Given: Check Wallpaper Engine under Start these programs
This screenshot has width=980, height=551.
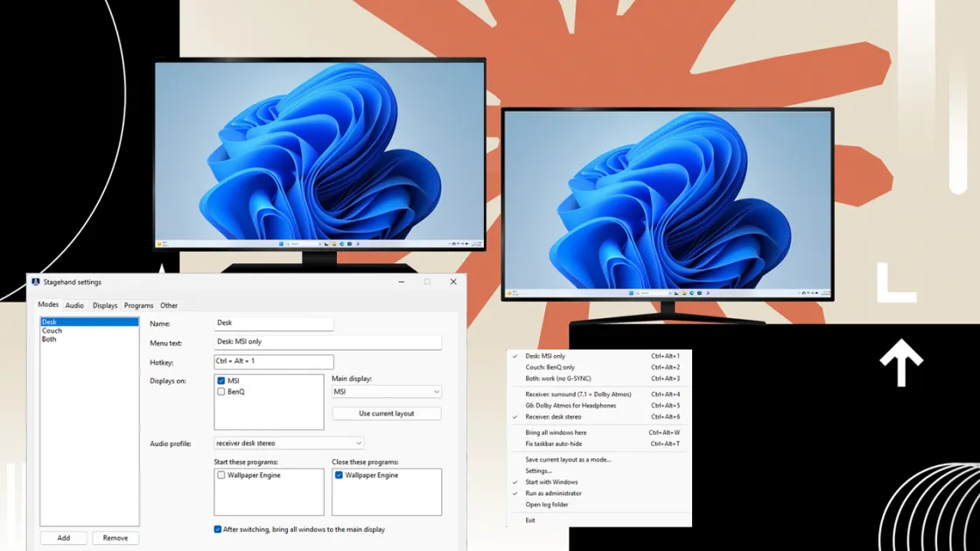Looking at the screenshot, I should tap(221, 476).
